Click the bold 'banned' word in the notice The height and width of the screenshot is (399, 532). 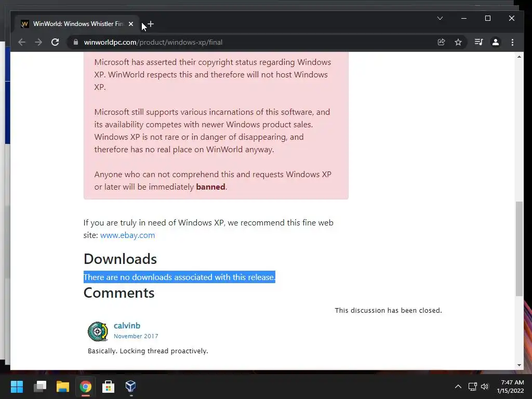click(211, 187)
